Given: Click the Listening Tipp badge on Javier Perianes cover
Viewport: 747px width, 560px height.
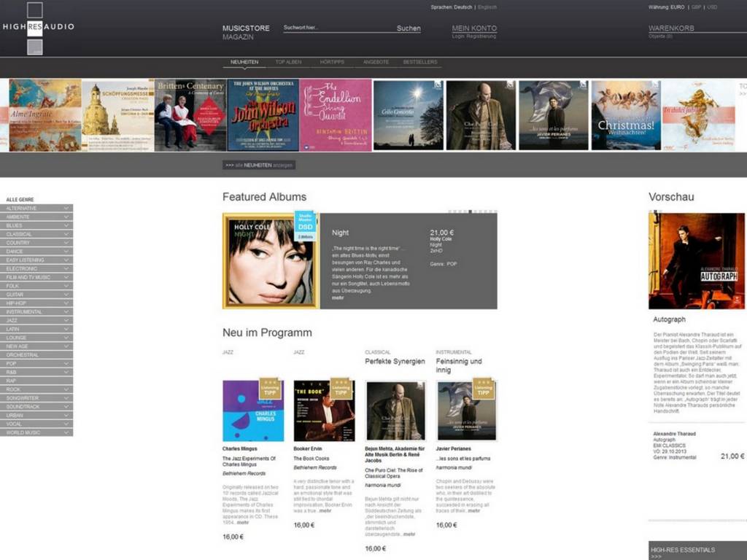Looking at the screenshot, I should (484, 389).
